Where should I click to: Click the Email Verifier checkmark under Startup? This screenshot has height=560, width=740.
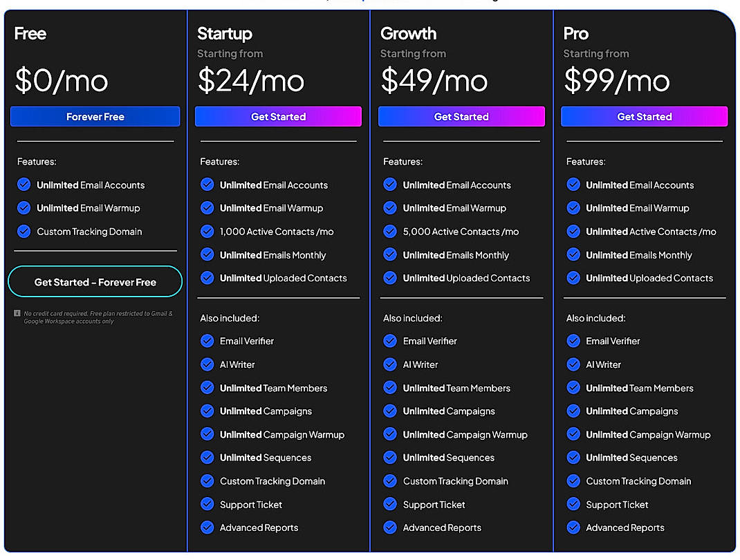pos(207,341)
